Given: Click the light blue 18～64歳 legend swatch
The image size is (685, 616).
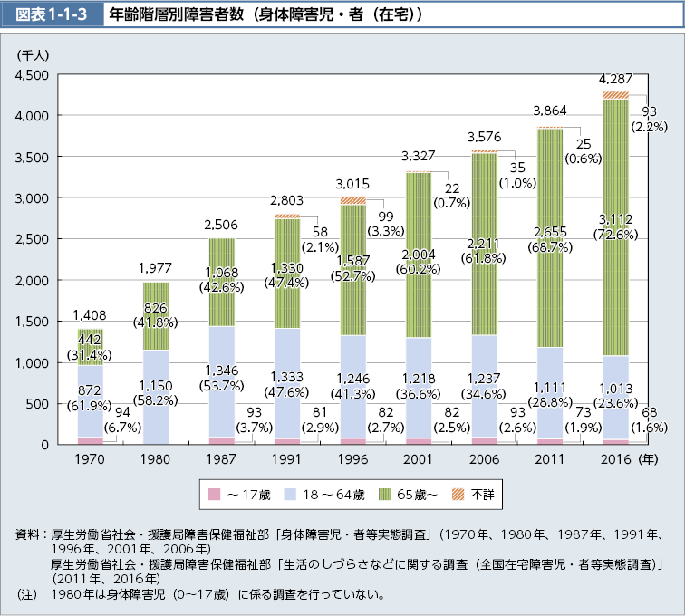Looking at the screenshot, I should tap(294, 495).
